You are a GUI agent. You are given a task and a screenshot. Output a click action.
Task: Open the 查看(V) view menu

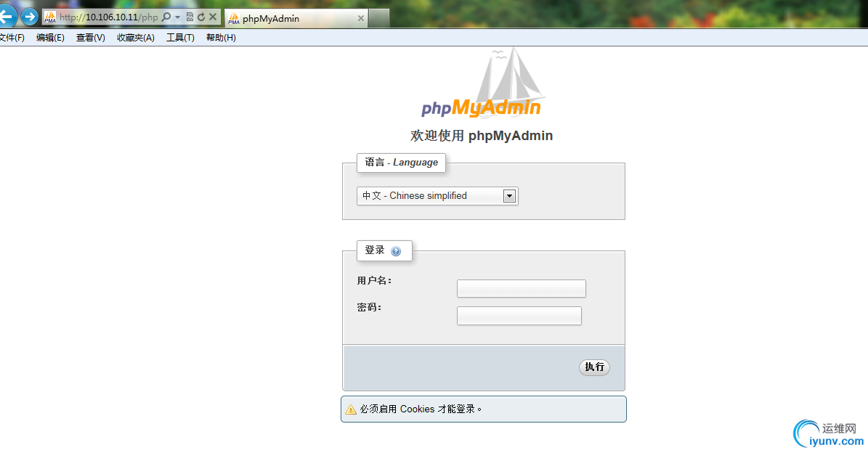click(91, 38)
